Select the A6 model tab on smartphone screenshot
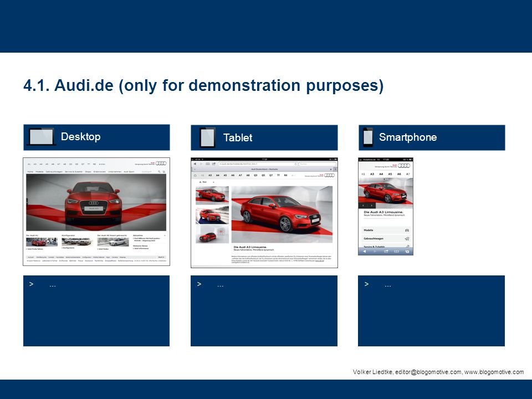This screenshot has height=399, width=532. click(x=399, y=174)
